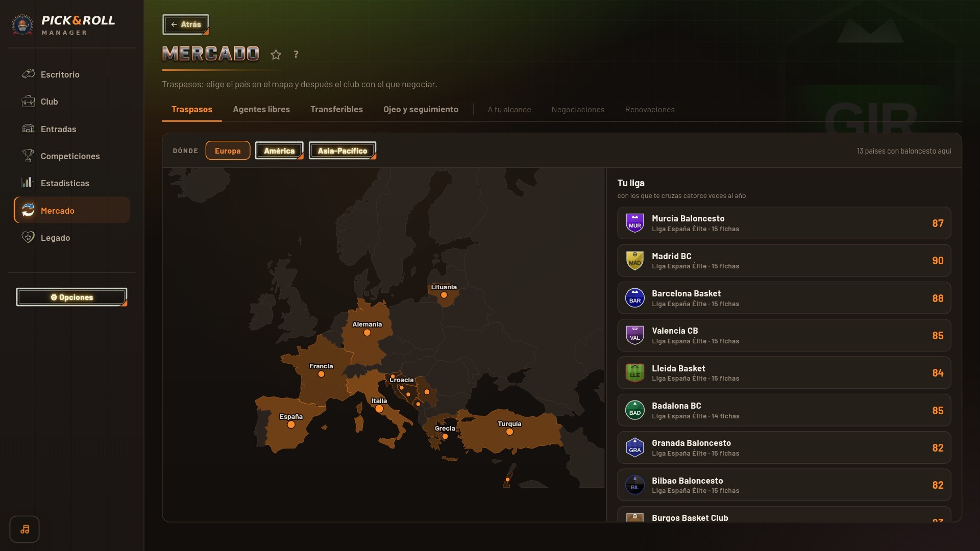This screenshot has width=980, height=551.
Task: Open the Ojeo y seguimiento tab
Action: tap(421, 109)
